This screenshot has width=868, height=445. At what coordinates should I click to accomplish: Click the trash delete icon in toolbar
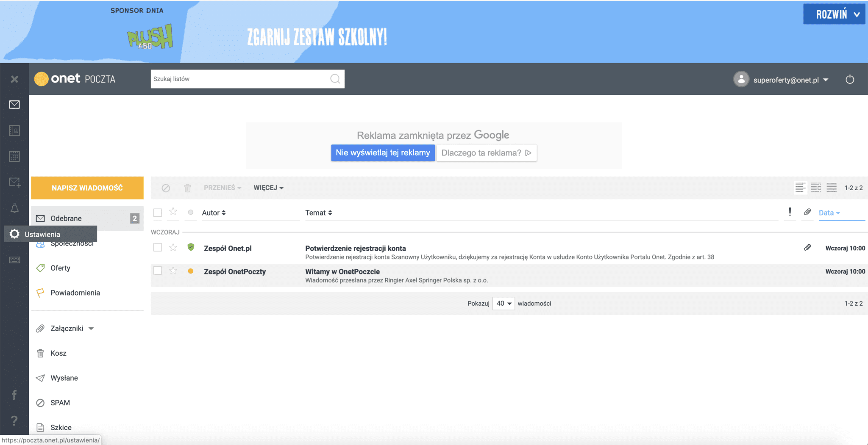(x=188, y=188)
